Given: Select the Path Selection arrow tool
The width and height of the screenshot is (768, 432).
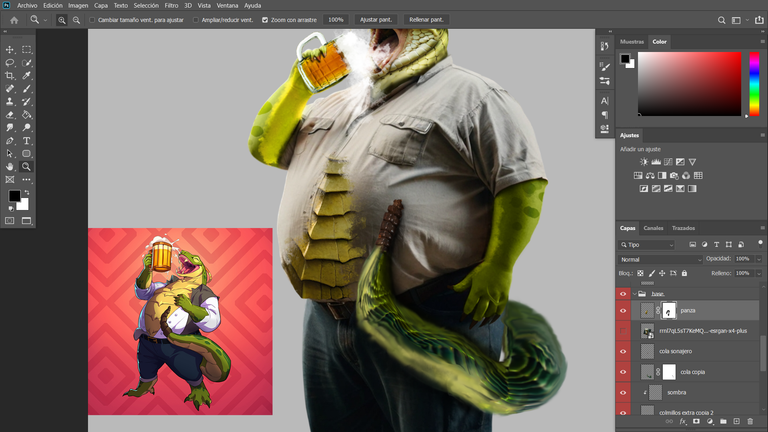Looking at the screenshot, I should [10, 153].
